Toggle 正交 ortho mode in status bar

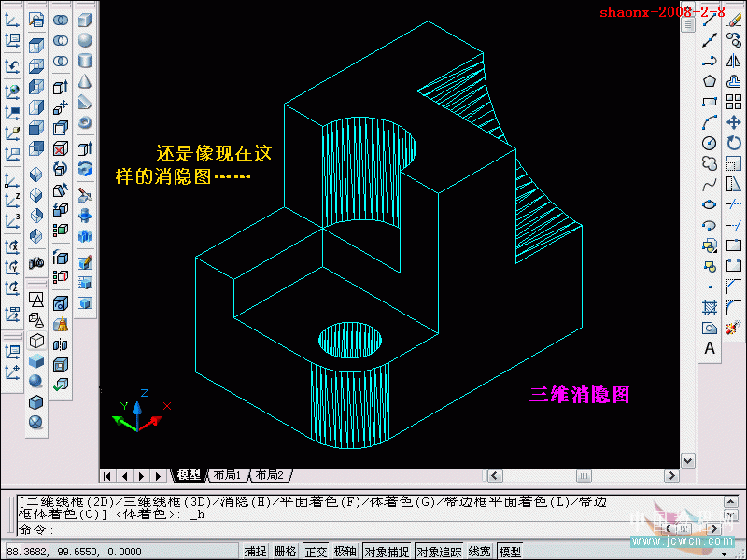click(x=316, y=552)
